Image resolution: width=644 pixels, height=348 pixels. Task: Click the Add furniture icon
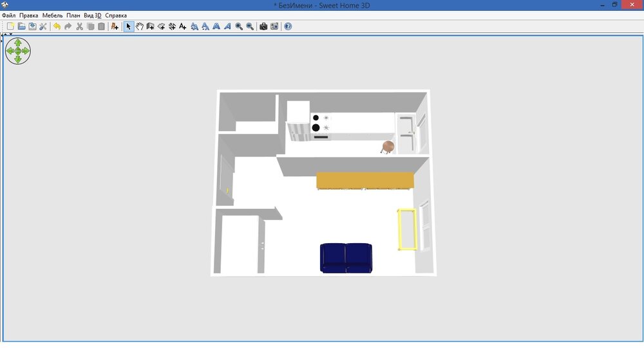[x=115, y=26]
